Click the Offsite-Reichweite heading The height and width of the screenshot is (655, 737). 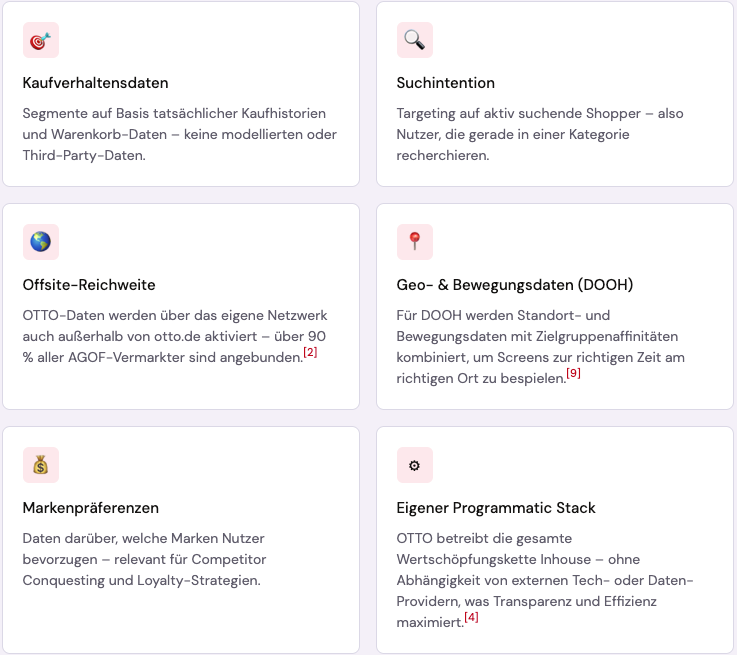pyautogui.click(x=89, y=285)
